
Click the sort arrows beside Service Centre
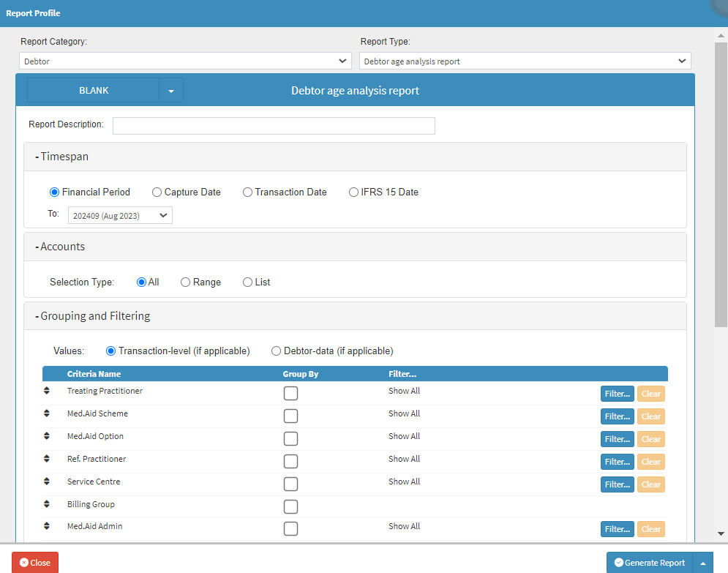coord(47,482)
